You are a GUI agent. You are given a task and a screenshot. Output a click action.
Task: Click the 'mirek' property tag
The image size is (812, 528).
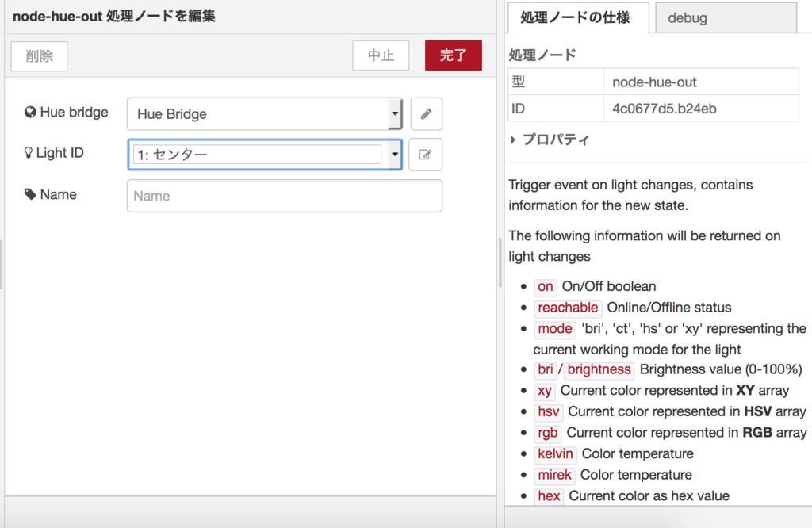coord(554,475)
